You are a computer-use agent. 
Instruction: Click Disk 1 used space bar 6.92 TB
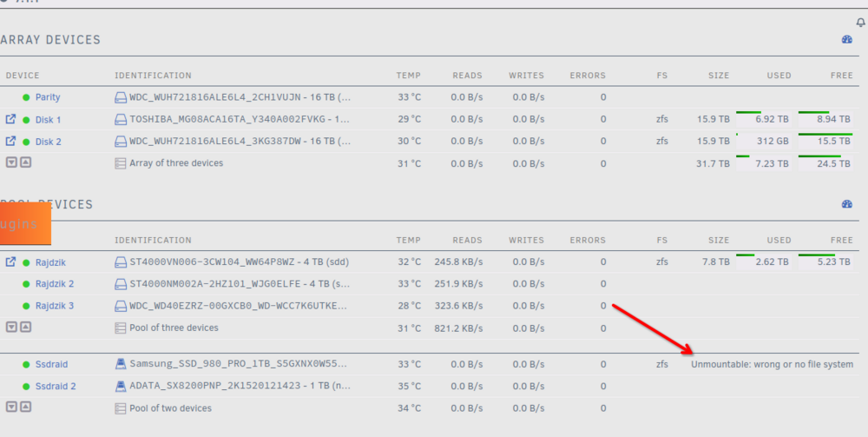pyautogui.click(x=763, y=118)
